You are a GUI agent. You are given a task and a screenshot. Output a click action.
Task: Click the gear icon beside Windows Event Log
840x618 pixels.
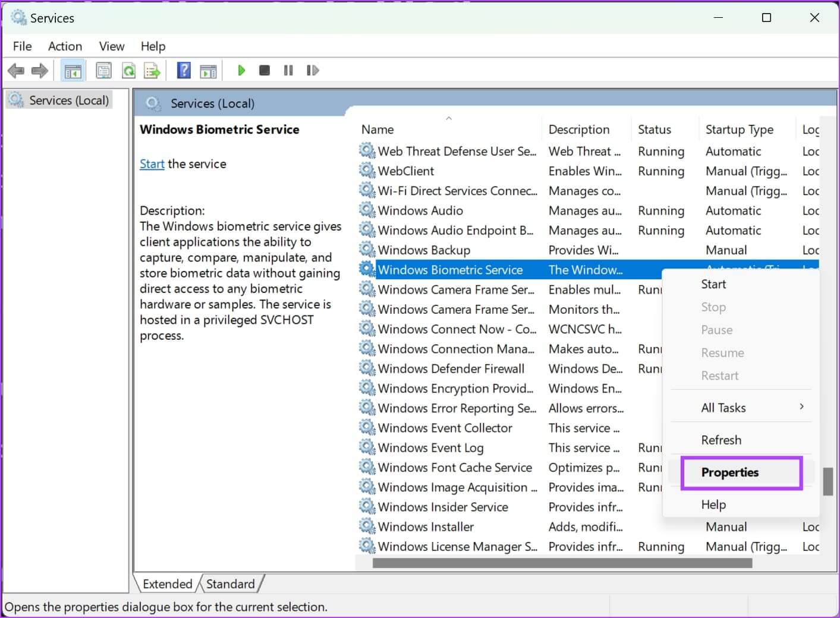[x=367, y=447]
